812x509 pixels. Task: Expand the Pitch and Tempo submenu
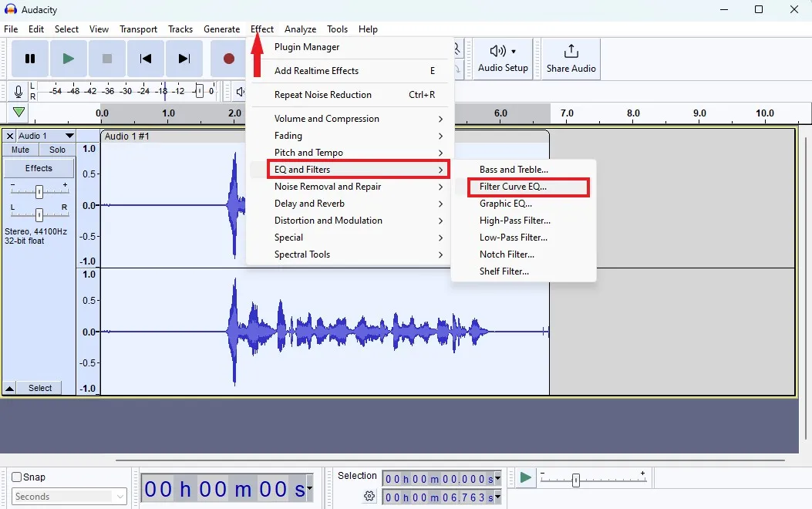point(349,153)
